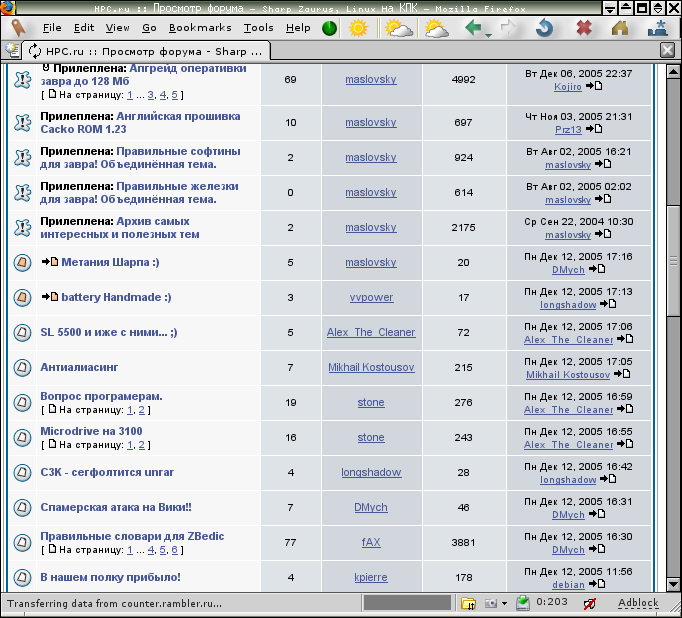Image resolution: width=682 pixels, height=618 pixels.
Task: Open topic Метания Шарпа
Action: point(110,262)
